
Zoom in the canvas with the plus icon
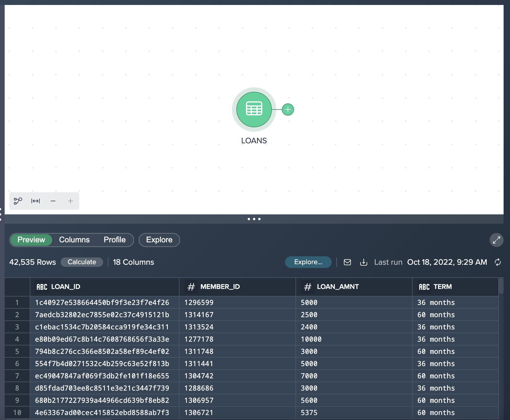pyautogui.click(x=71, y=201)
